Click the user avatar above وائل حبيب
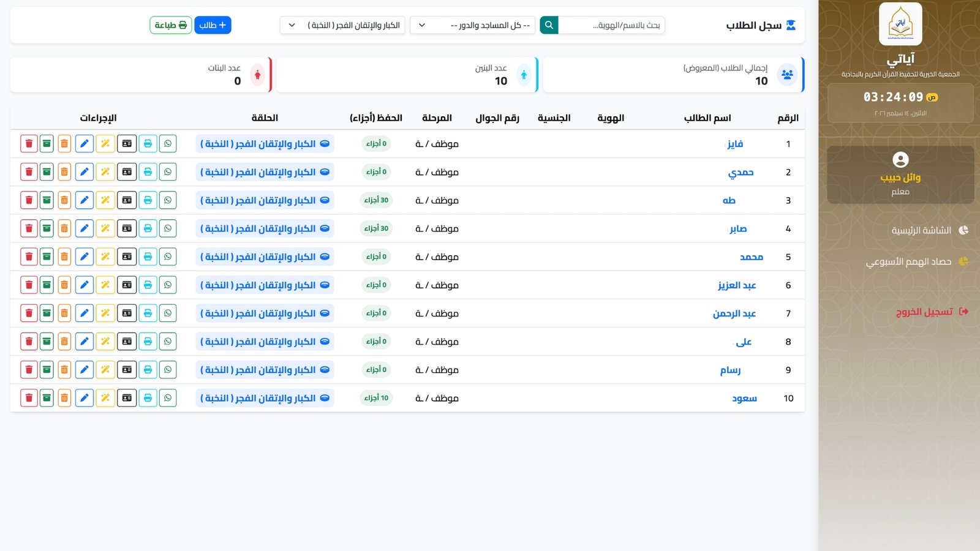The width and height of the screenshot is (980, 551). [900, 160]
